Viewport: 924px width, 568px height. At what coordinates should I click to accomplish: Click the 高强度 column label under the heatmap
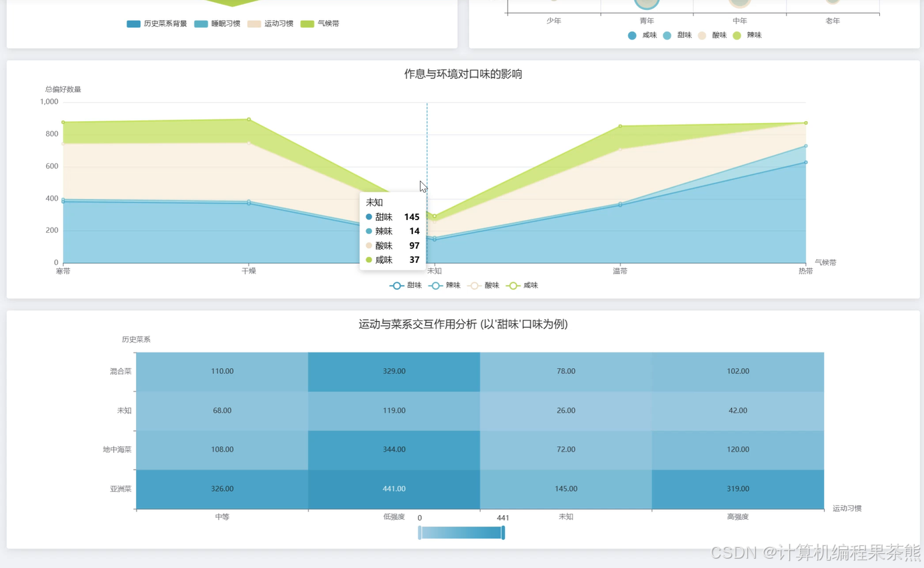coord(738,517)
